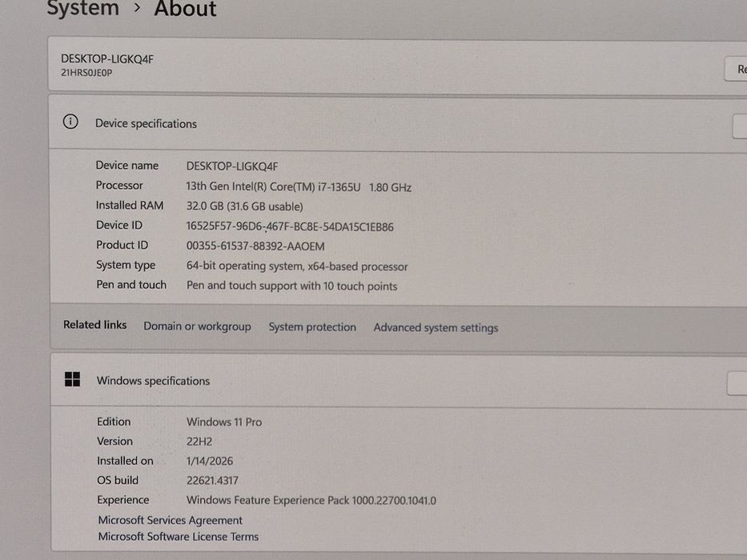Viewport: 747px width, 560px height.
Task: Click the Windows logo beside Windows specifications
Action: click(x=72, y=379)
